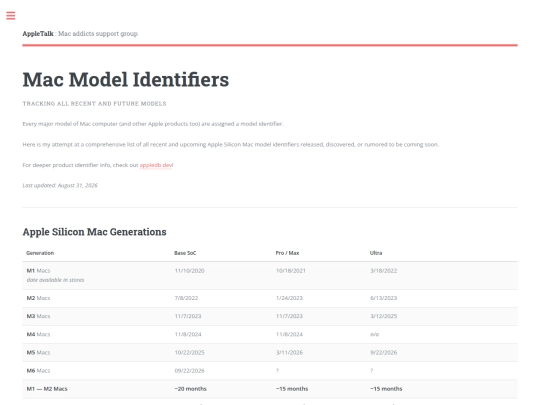Click the 3/11/2026 date cell
The image size is (540, 405).
[289, 353]
